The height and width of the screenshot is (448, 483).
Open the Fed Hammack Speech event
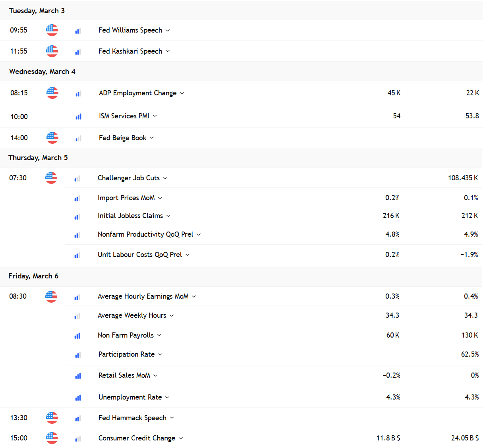[132, 418]
